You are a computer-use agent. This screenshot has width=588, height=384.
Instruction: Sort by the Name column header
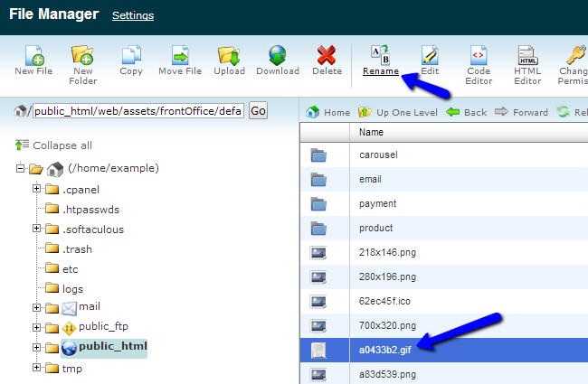371,132
